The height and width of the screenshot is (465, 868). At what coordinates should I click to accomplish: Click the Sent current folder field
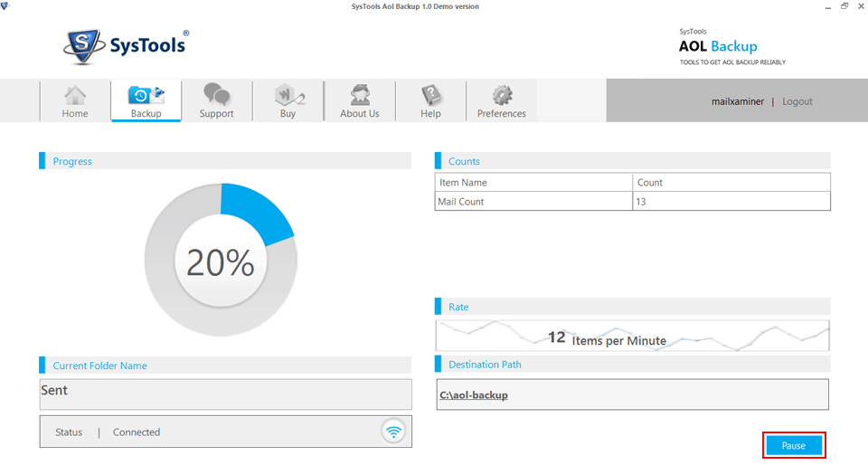click(x=226, y=394)
